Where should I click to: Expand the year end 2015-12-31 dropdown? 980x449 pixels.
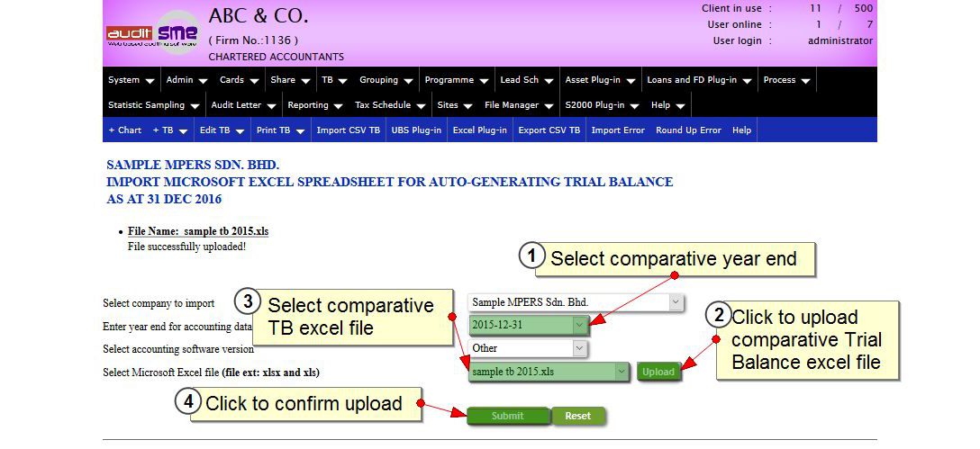click(529, 325)
